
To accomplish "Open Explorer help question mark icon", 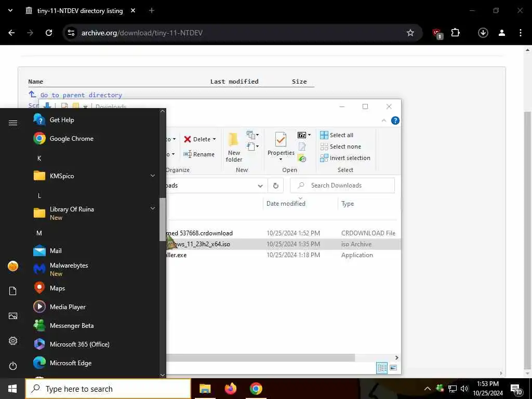I will point(395,121).
